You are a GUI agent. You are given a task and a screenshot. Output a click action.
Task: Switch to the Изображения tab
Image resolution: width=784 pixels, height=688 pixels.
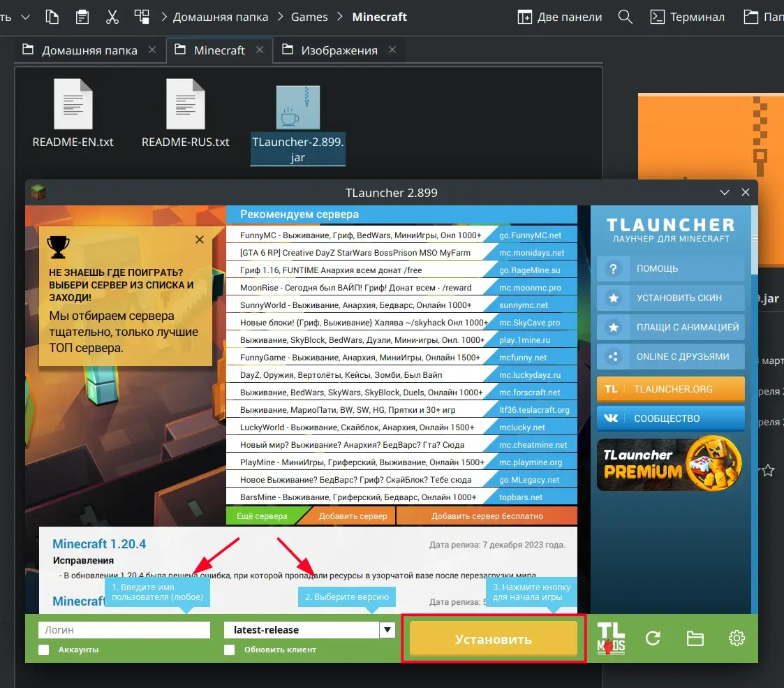339,50
